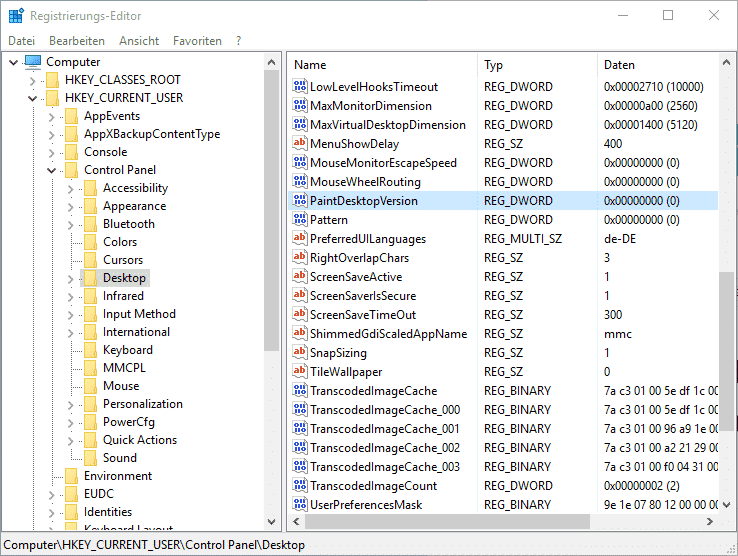Select the TranscodedImageCache_003 value name
Screen dimensions: 738x556
click(385, 467)
